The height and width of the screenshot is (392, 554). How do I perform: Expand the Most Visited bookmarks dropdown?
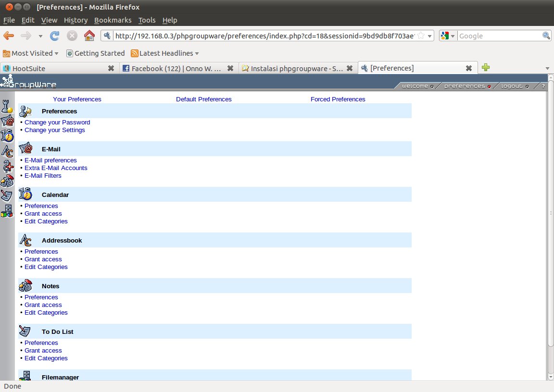(56, 54)
